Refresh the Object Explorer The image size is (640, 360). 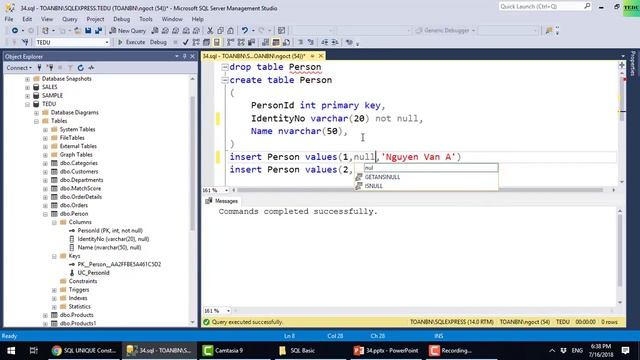click(81, 68)
